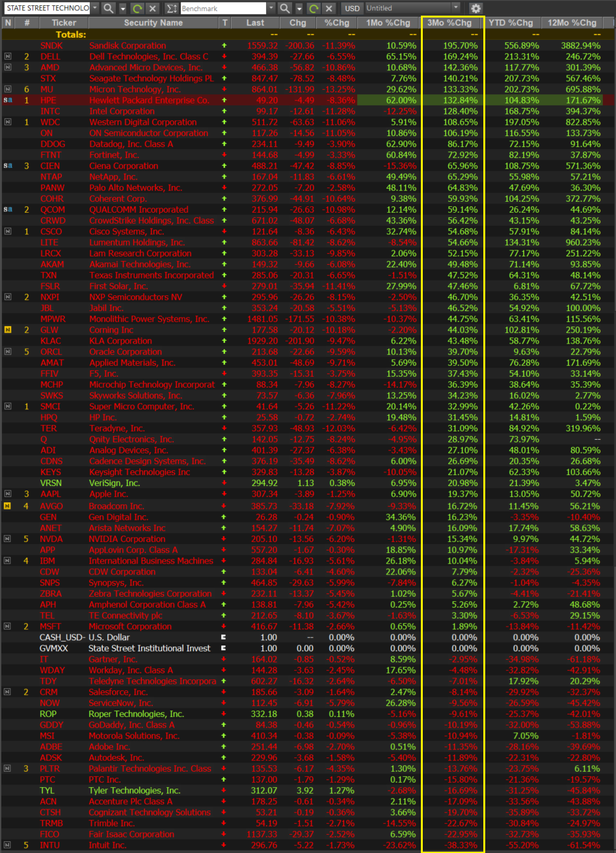The width and height of the screenshot is (616, 853).
Task: Open news icon for Intuit row
Action: [8, 845]
